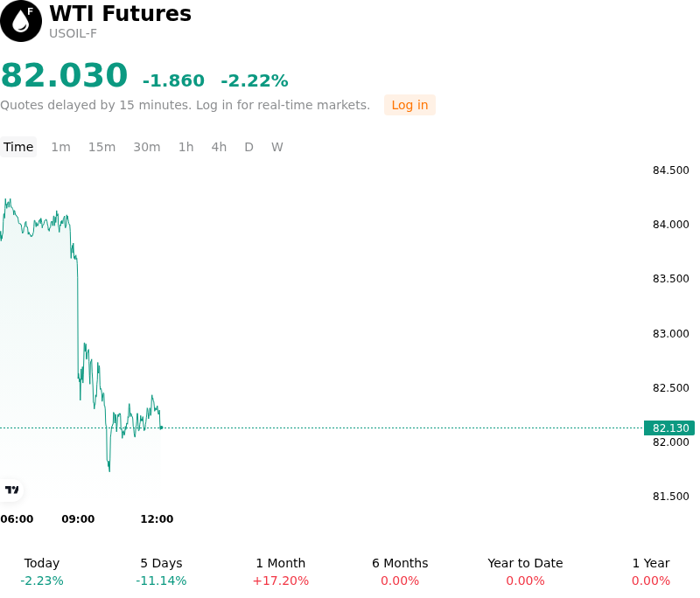View the Year to Date performance
Screen dimensions: 700x598
(x=525, y=572)
